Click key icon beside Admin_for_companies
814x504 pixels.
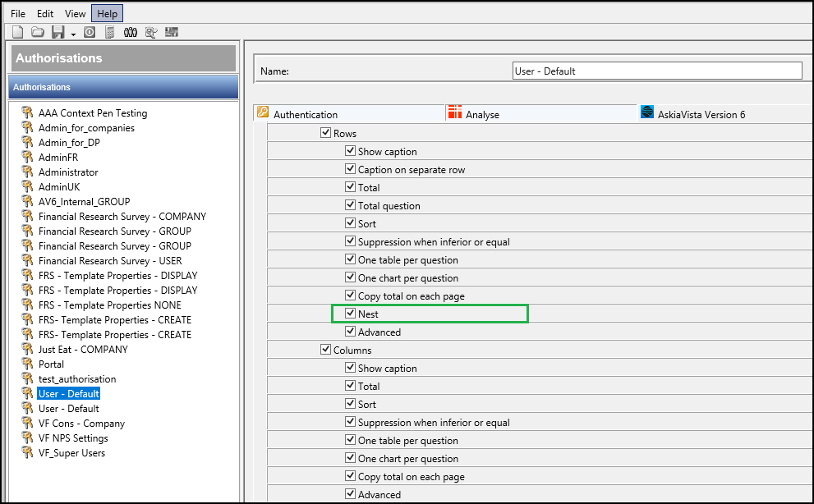pyautogui.click(x=27, y=128)
